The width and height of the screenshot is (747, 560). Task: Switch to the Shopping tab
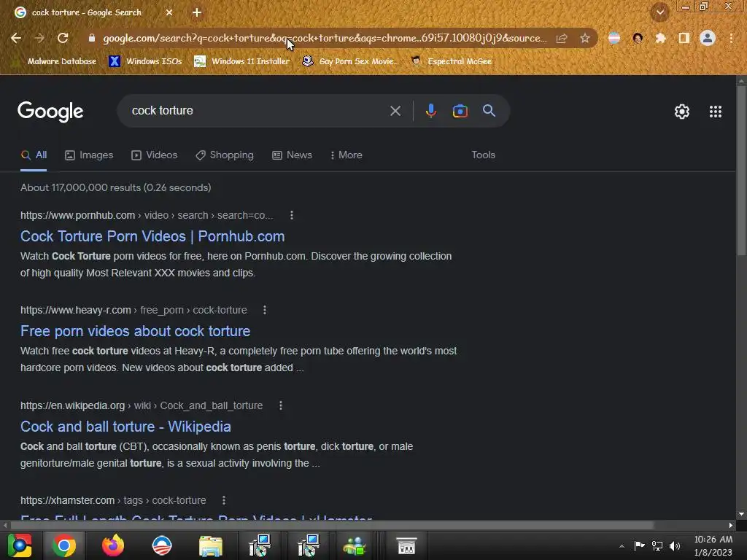(225, 155)
